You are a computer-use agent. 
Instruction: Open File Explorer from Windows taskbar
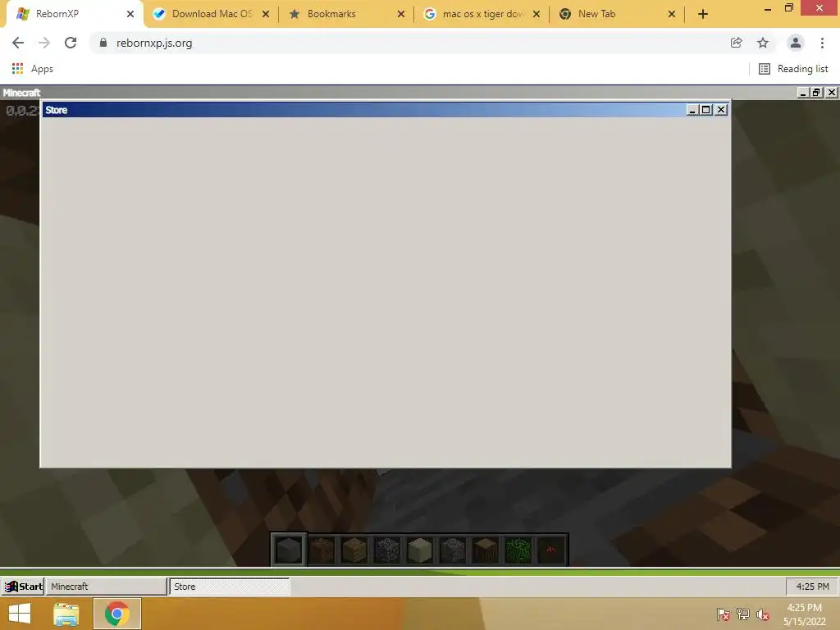point(66,614)
